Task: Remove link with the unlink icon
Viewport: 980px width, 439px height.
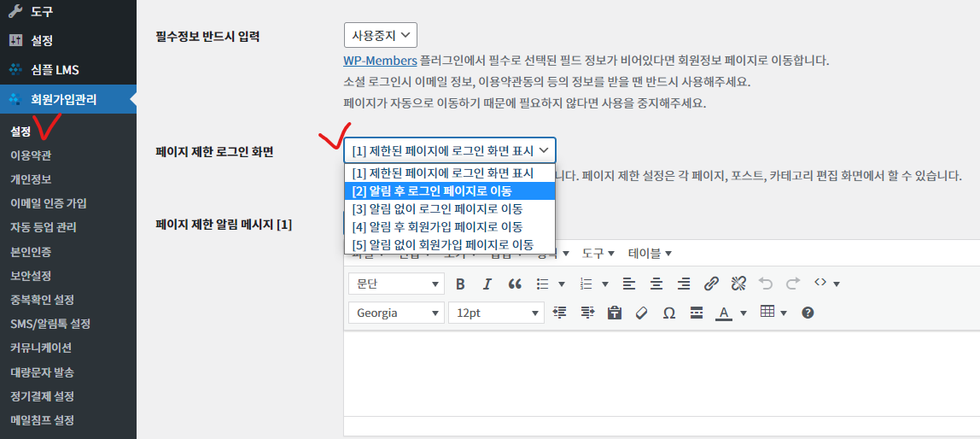Action: (738, 284)
